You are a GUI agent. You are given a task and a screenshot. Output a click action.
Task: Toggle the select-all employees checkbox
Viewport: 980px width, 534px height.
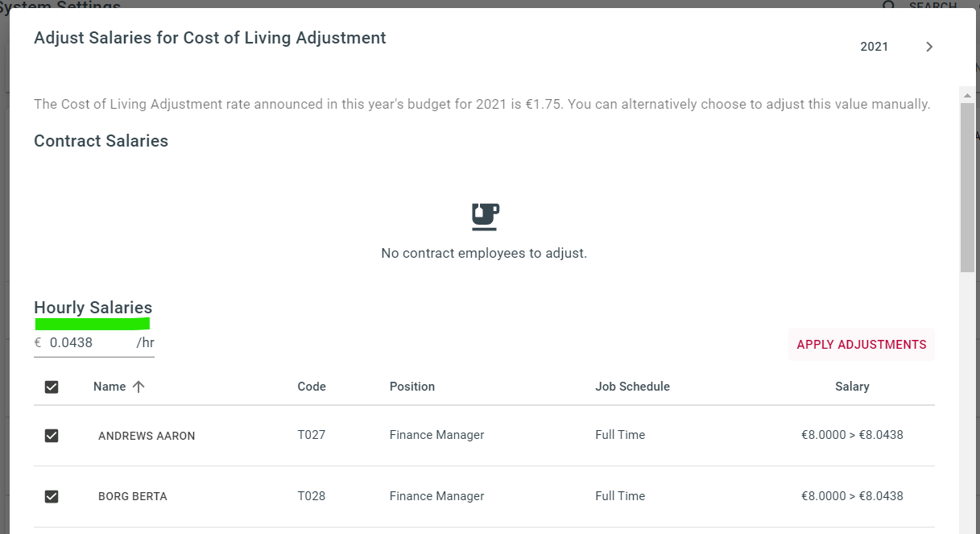point(52,387)
